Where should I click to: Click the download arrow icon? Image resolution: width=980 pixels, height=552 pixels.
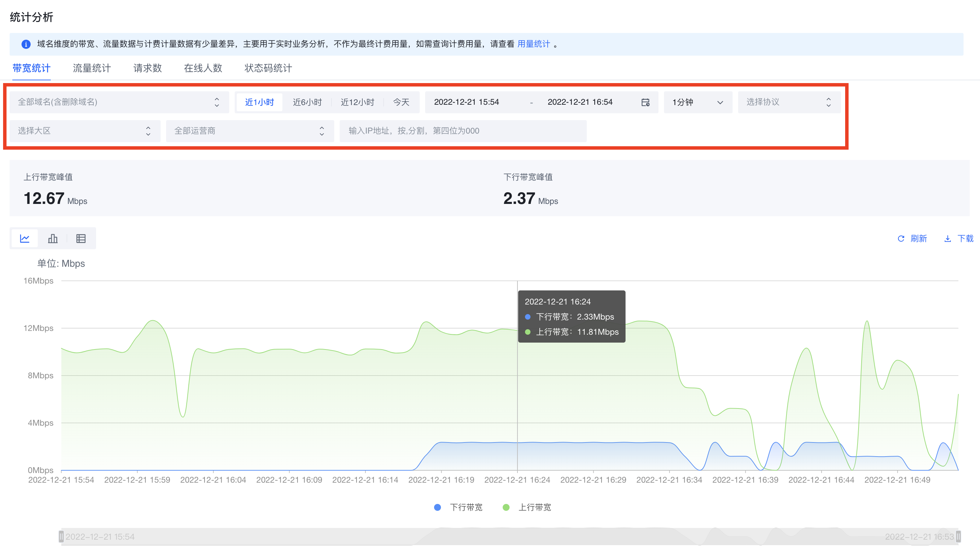(948, 239)
